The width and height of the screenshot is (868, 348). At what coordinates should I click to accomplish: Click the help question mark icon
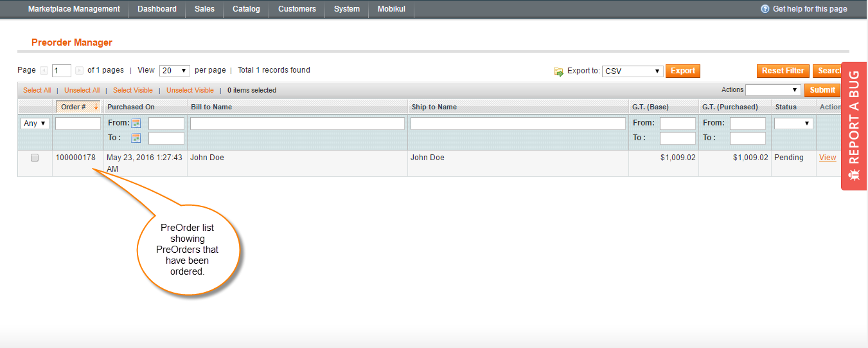pyautogui.click(x=765, y=9)
